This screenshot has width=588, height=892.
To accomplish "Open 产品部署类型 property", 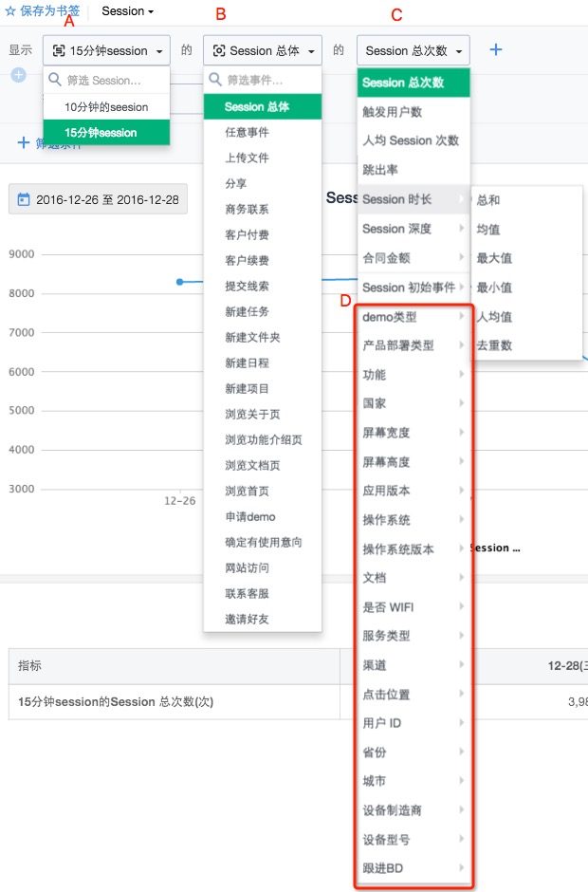I will point(413,345).
